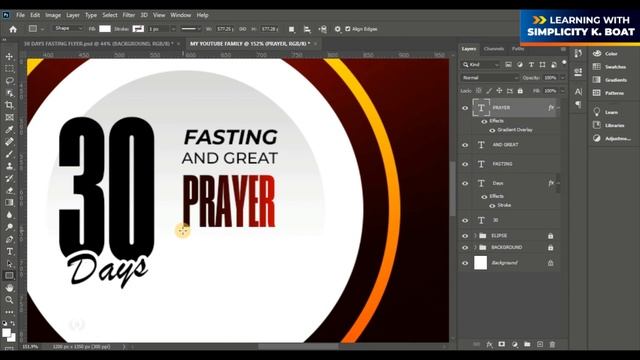Select the Eraser tool
This screenshot has height=360, width=640.
coord(9,190)
